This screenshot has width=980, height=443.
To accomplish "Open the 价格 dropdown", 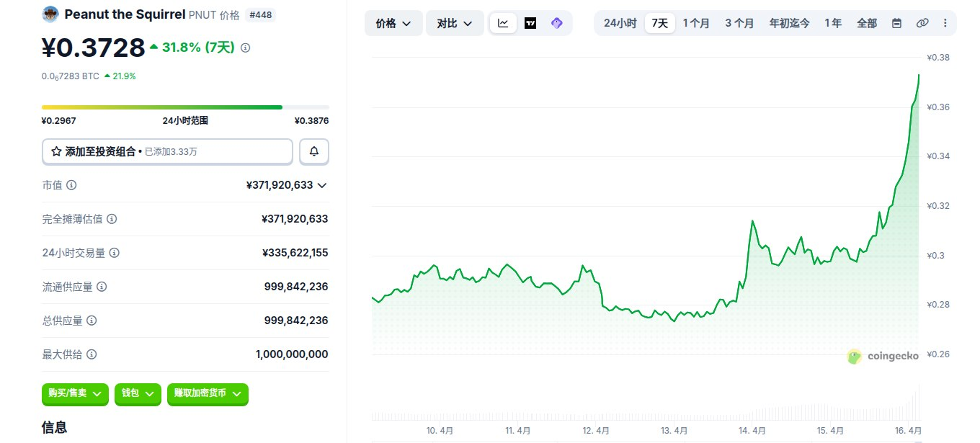I will tap(393, 23).
